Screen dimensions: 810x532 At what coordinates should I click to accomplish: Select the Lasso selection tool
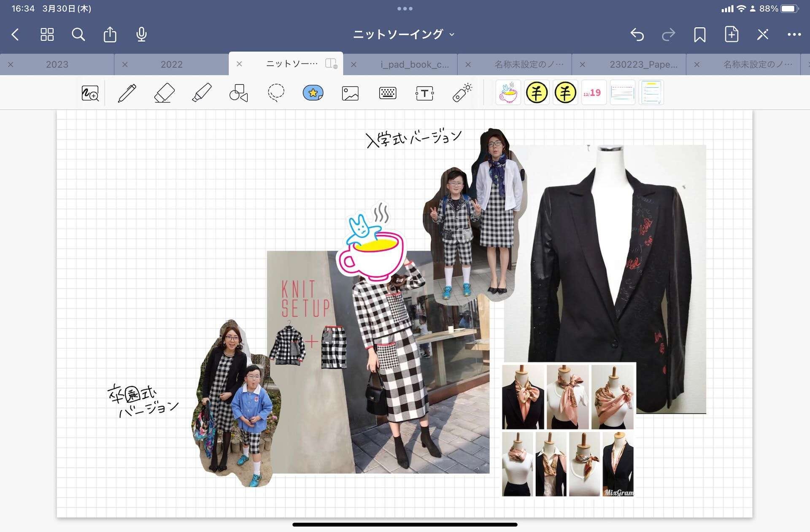point(276,93)
